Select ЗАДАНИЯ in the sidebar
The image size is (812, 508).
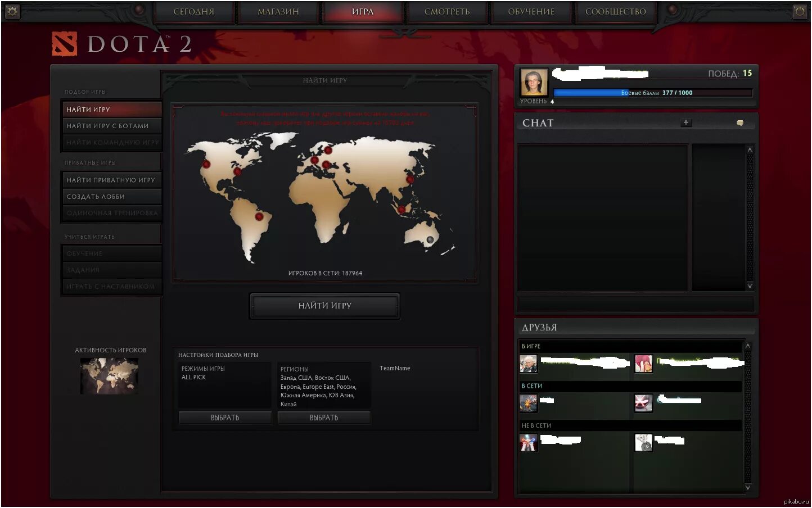point(111,270)
